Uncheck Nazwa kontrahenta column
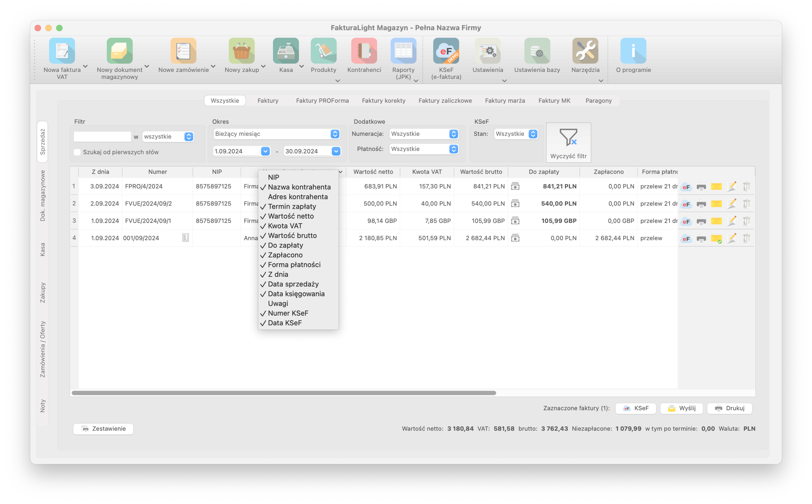 click(x=298, y=187)
